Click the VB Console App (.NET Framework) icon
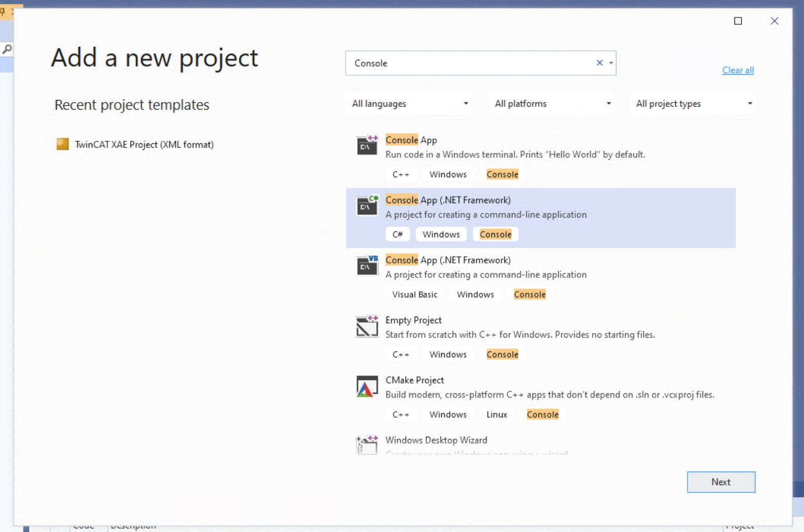804x532 pixels. (x=367, y=265)
